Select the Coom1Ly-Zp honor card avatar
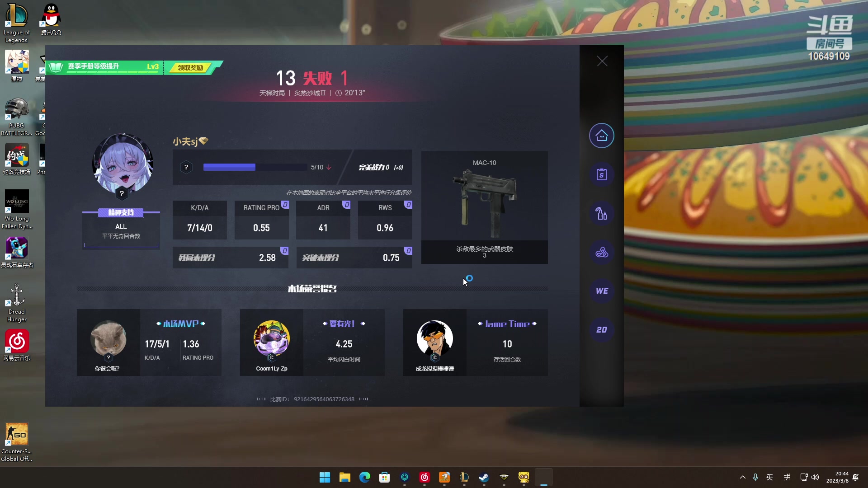868x488 pixels. pyautogui.click(x=271, y=339)
